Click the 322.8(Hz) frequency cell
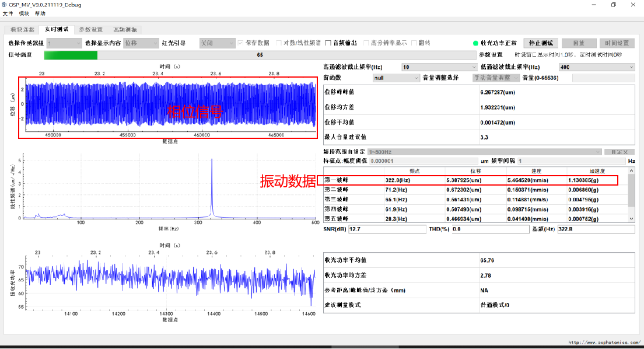The height and width of the screenshot is (349, 644). pyautogui.click(x=398, y=180)
